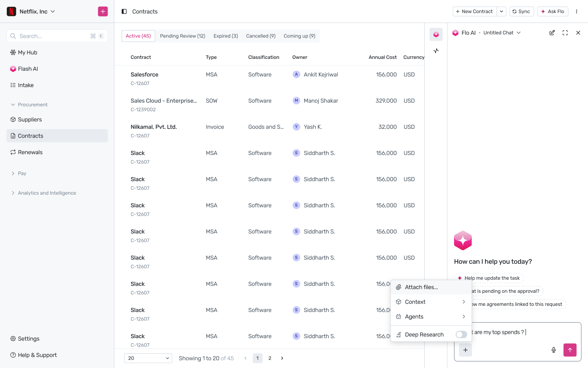Open My Hub in the sidebar
The width and height of the screenshot is (588, 368).
pos(57,53)
